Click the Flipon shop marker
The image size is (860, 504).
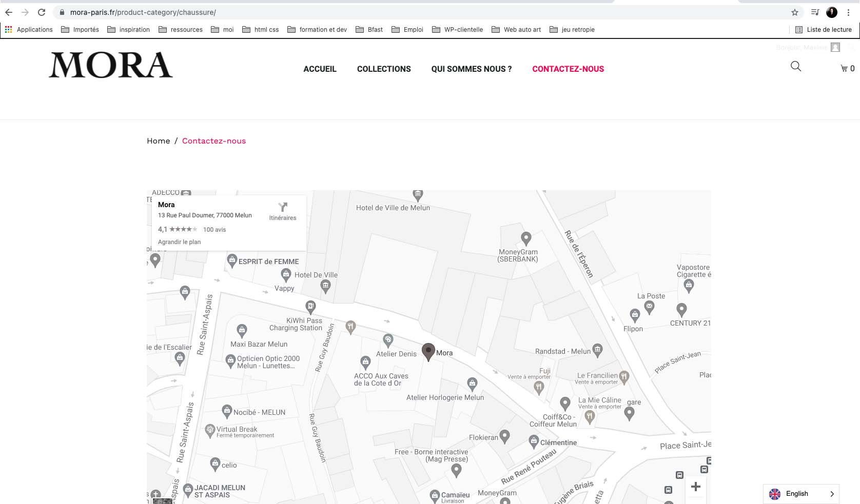[635, 315]
